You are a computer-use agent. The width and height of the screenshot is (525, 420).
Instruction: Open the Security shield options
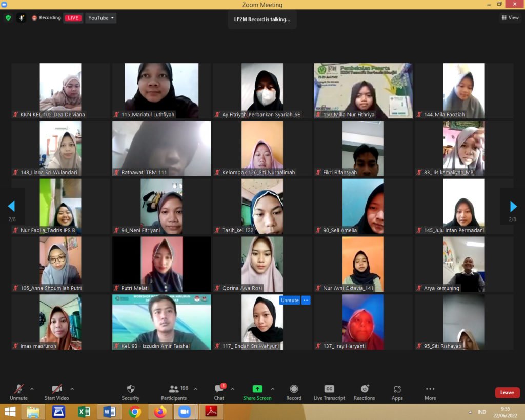(x=130, y=389)
